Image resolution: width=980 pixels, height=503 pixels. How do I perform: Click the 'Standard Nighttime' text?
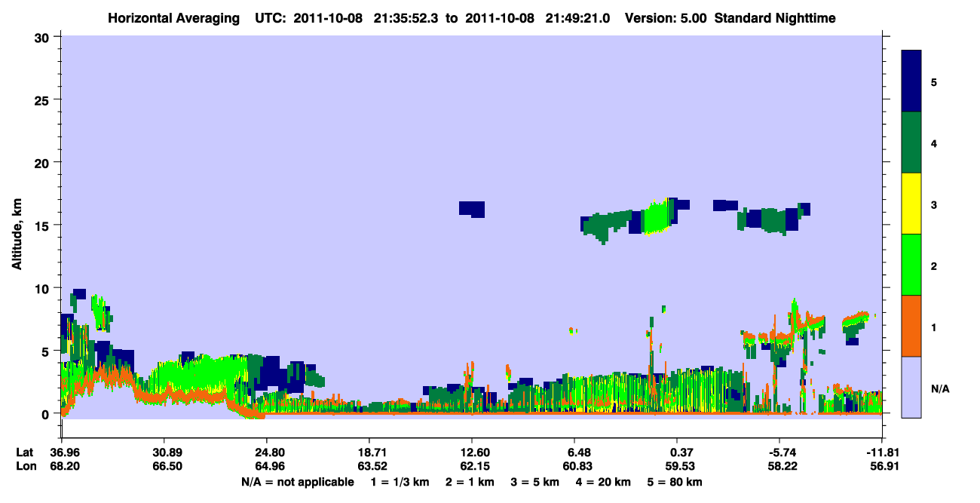(x=775, y=17)
